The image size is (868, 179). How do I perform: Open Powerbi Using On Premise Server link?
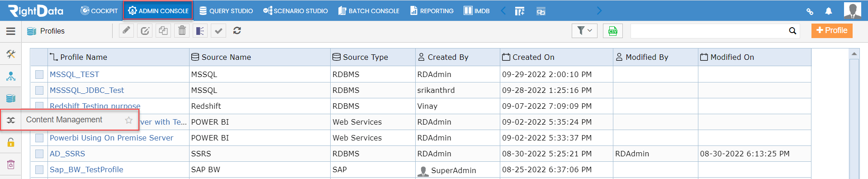pos(111,138)
